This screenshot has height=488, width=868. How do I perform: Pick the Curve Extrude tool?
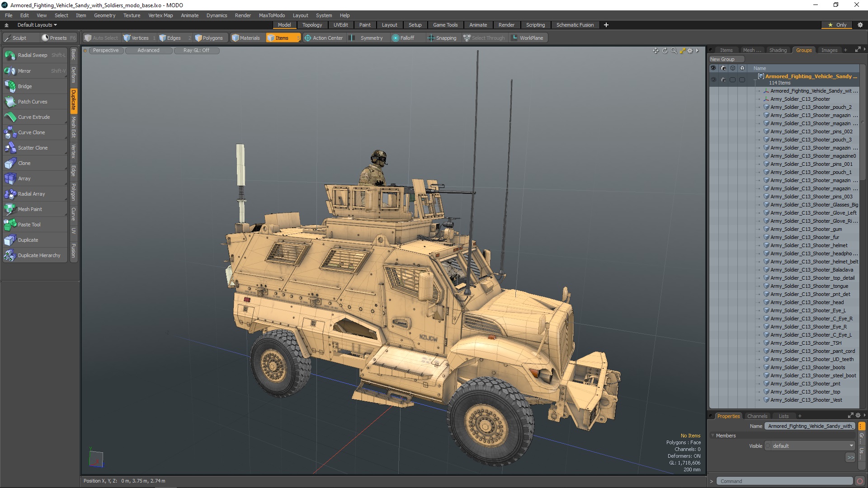35,117
